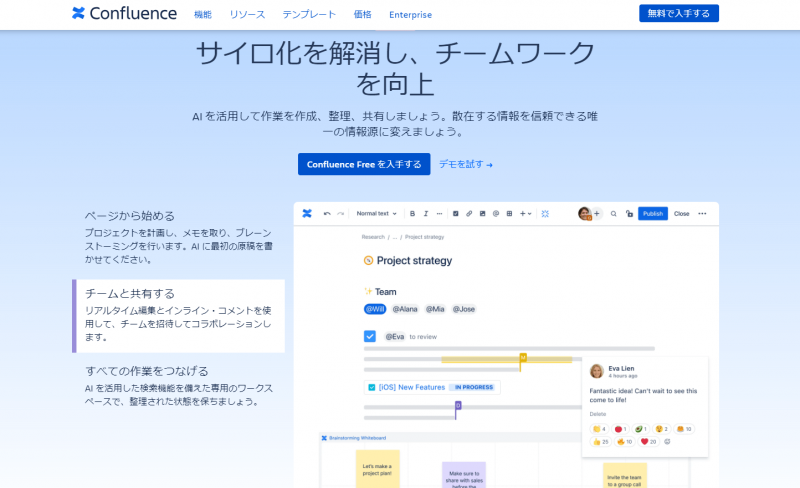Click the undo arrow in editor toolbar

click(x=327, y=213)
